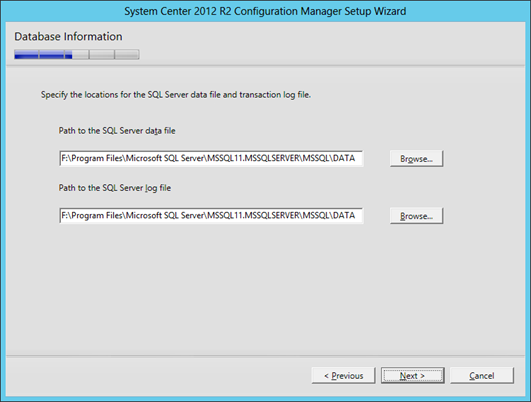Image resolution: width=531 pixels, height=402 pixels.
Task: Select the 'Path to the SQL Server data file' label
Action: pos(117,131)
